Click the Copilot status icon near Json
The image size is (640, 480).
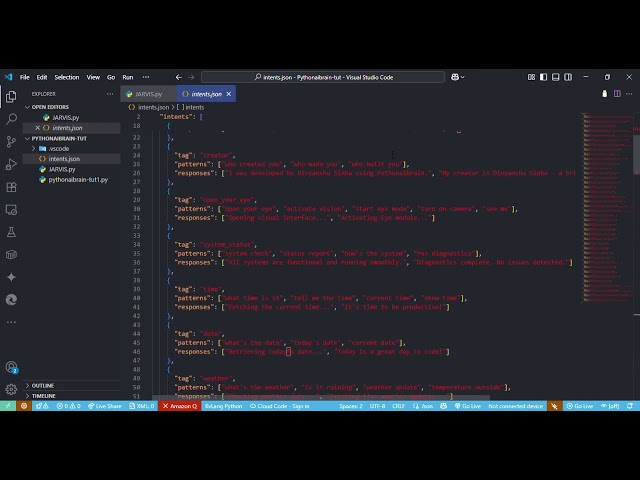tap(443, 406)
